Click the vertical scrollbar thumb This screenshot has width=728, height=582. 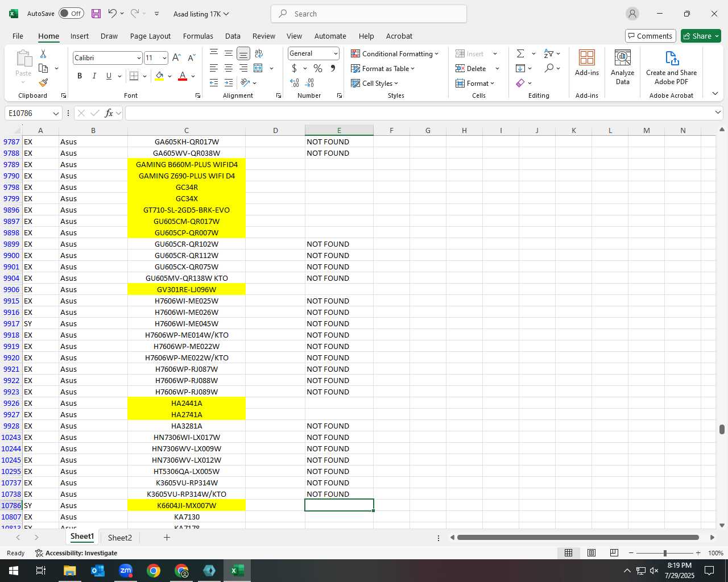(x=722, y=429)
